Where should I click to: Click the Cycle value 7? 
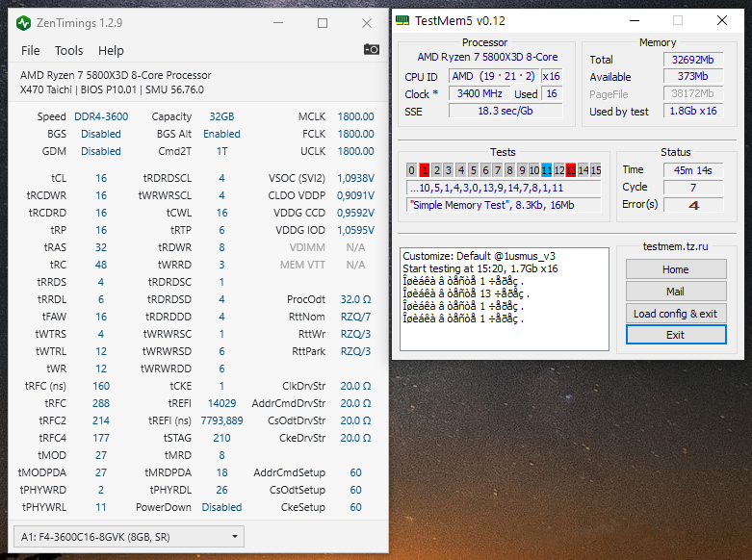click(693, 188)
